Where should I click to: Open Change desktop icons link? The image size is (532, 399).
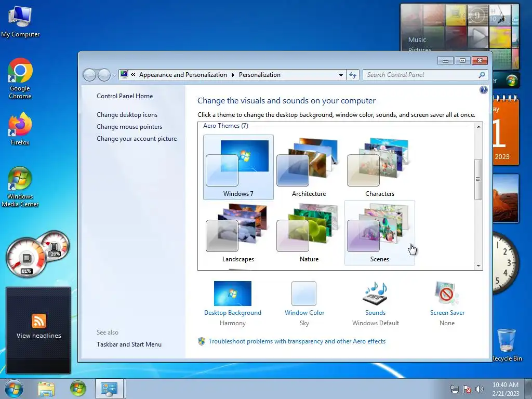point(127,115)
